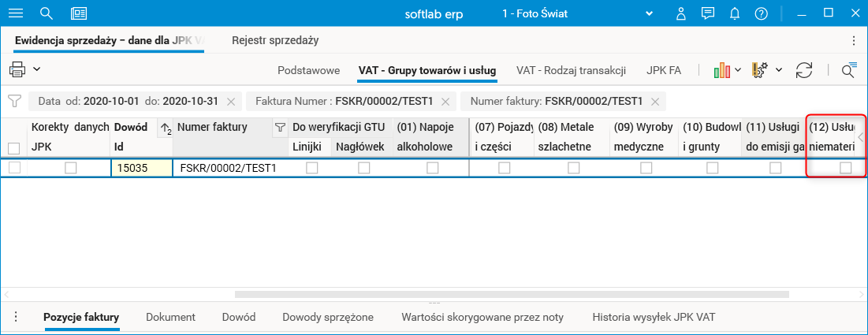Open the hamburger main menu
The height and width of the screenshot is (335, 868).
pyautogui.click(x=15, y=13)
